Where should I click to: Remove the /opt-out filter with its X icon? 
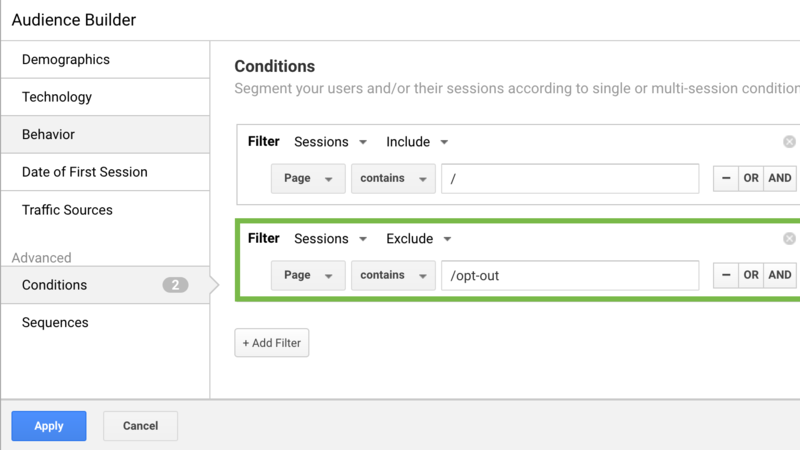[x=789, y=239]
